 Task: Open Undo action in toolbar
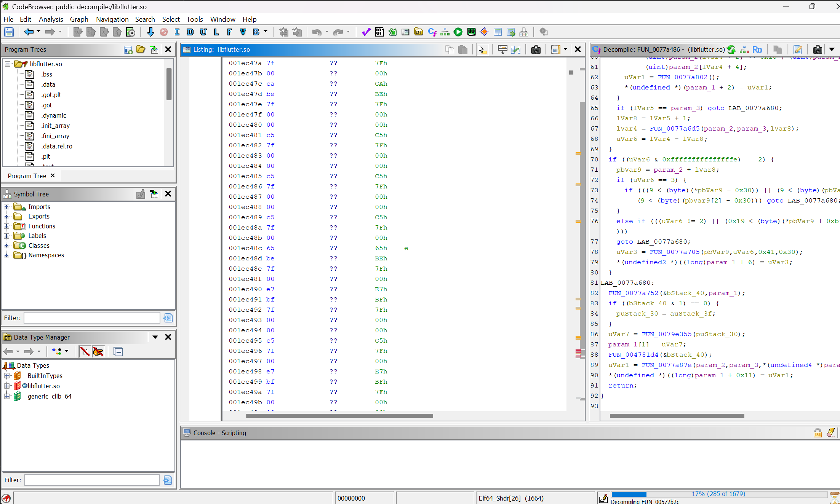[x=317, y=32]
